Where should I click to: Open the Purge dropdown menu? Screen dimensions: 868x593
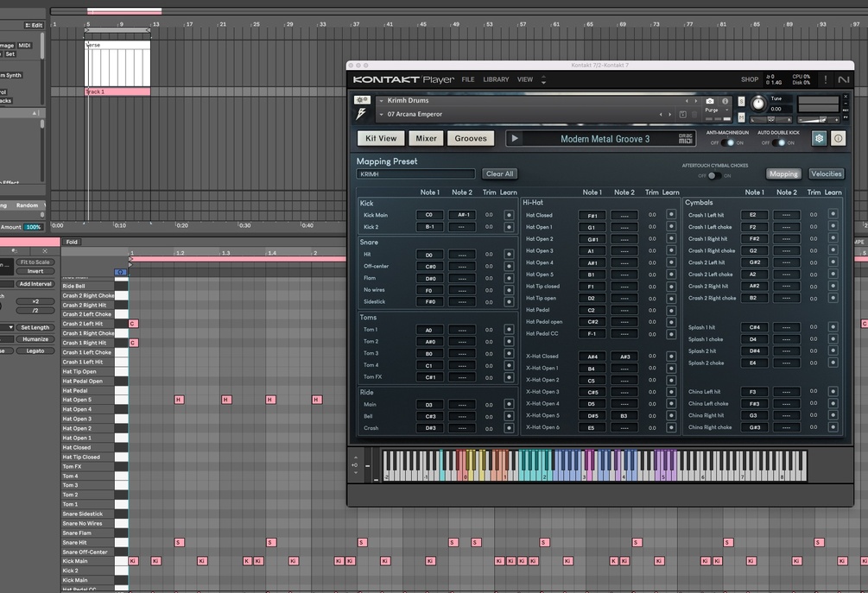[x=718, y=110]
